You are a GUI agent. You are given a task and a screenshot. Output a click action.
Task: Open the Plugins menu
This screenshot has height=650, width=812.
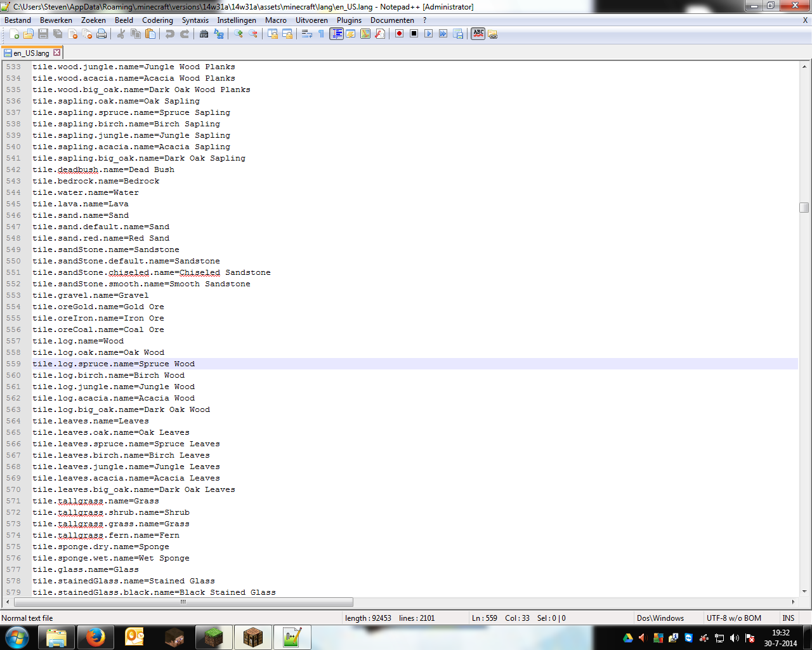coord(349,20)
